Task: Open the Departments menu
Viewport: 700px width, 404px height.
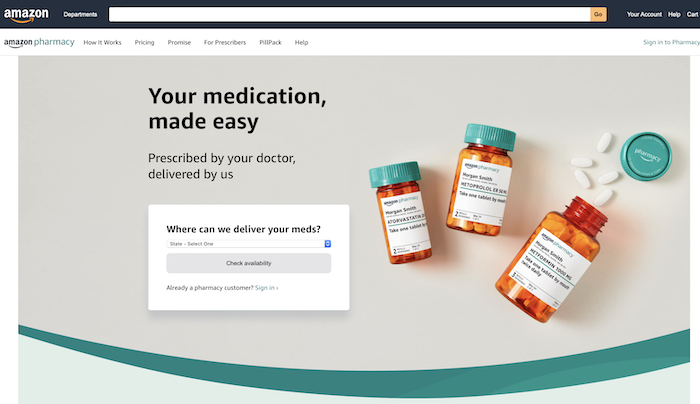Action: [x=80, y=15]
